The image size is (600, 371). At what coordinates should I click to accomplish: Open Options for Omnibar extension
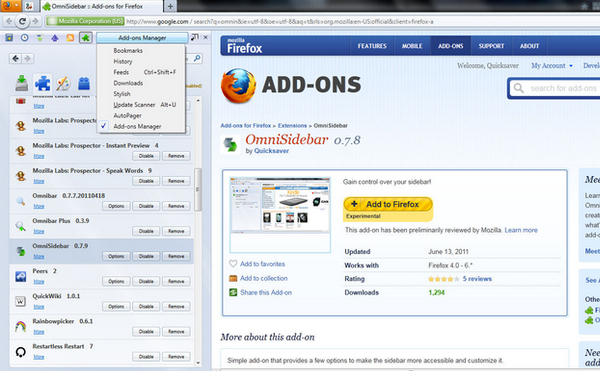116,206
